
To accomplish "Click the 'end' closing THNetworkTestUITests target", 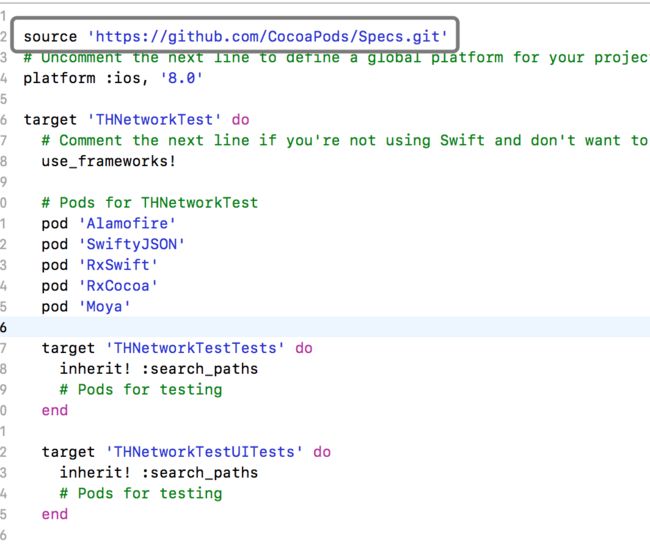I will [x=55, y=514].
